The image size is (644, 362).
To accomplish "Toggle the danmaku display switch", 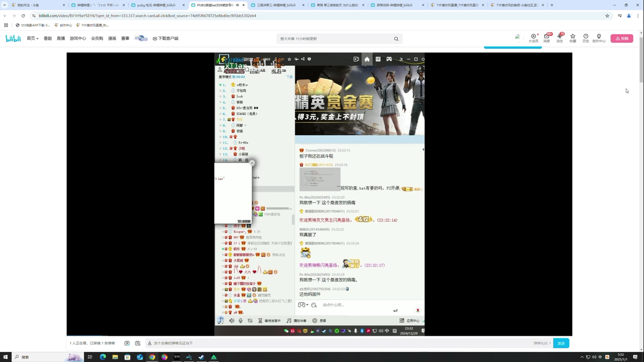I will point(127,343).
